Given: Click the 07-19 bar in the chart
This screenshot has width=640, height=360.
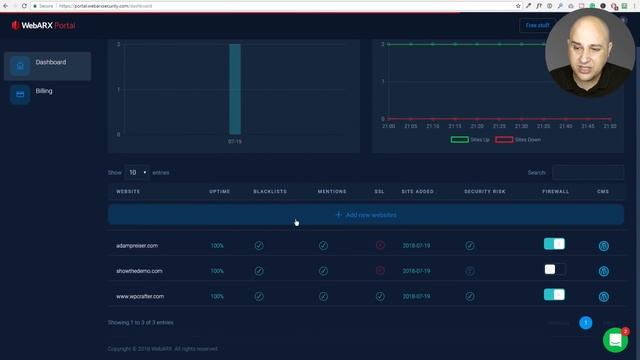Looking at the screenshot, I should (x=235, y=89).
